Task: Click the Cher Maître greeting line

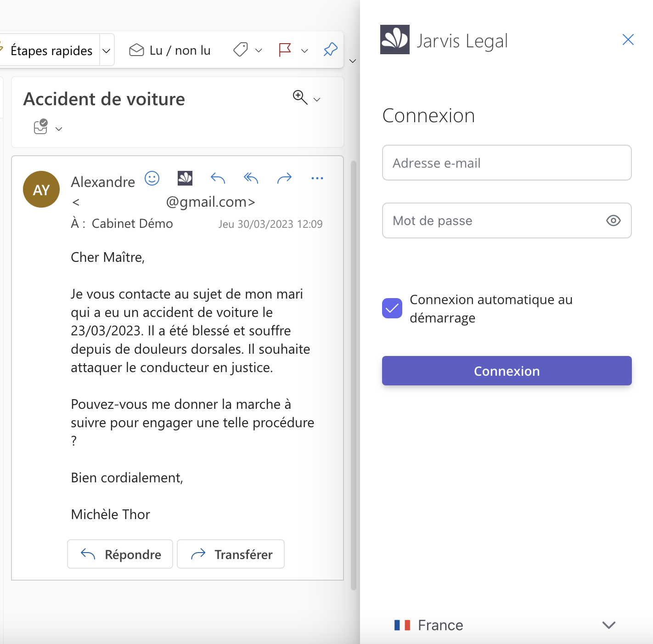Action: pos(108,257)
